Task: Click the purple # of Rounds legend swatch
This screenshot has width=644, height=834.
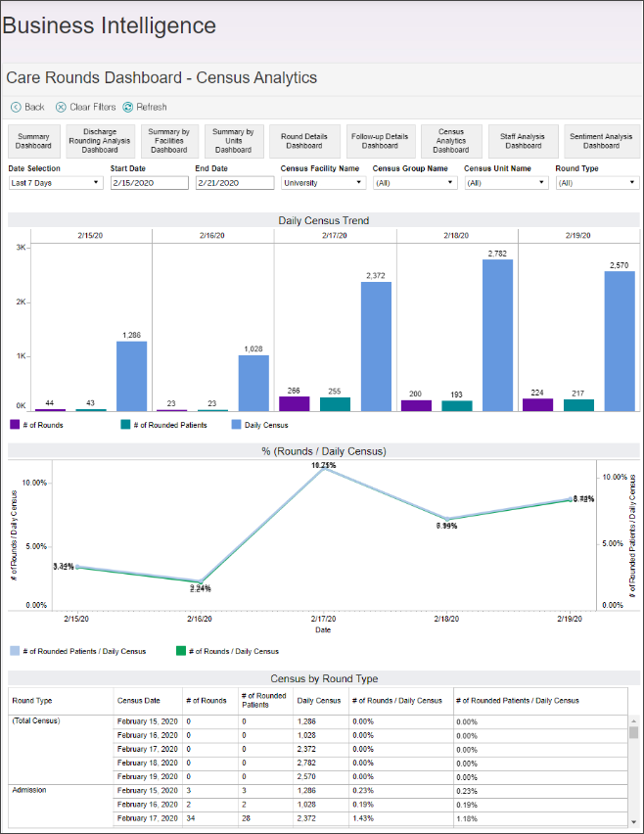Action: point(15,425)
